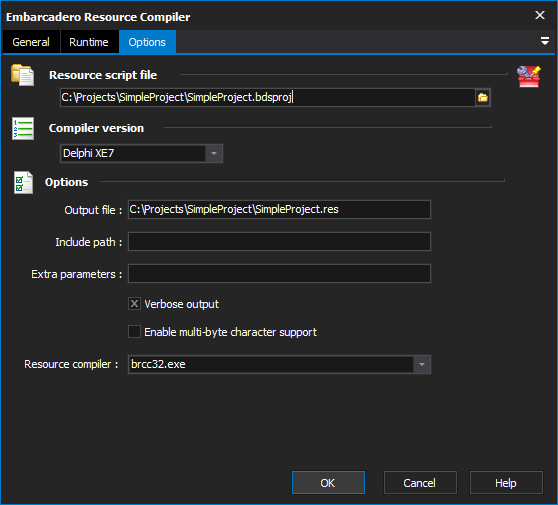Screen dimensions: 558x505
Task: Click the browse folder icon for script file
Action: click(x=483, y=97)
